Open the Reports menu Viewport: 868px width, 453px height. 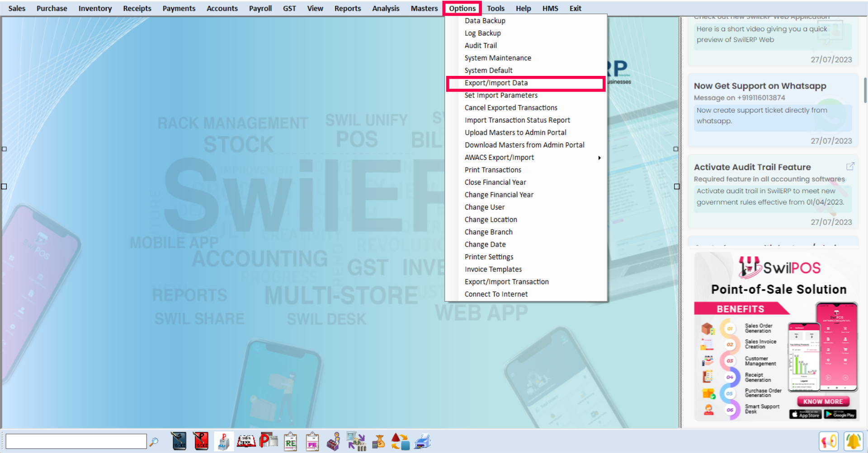[348, 8]
